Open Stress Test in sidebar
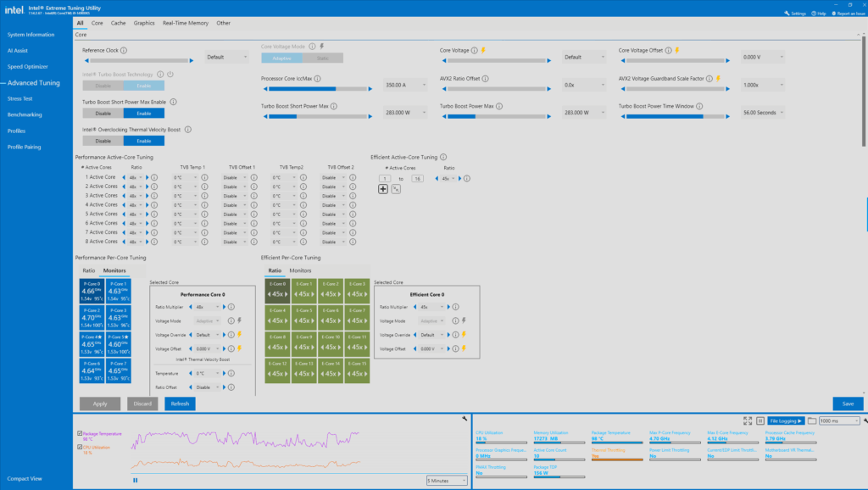The height and width of the screenshot is (490, 868). [x=20, y=98]
